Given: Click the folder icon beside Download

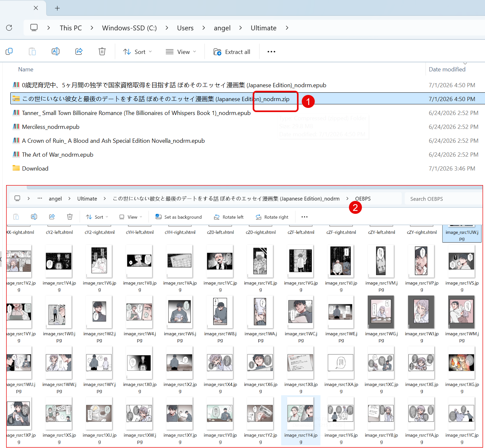Looking at the screenshot, I should coord(16,168).
